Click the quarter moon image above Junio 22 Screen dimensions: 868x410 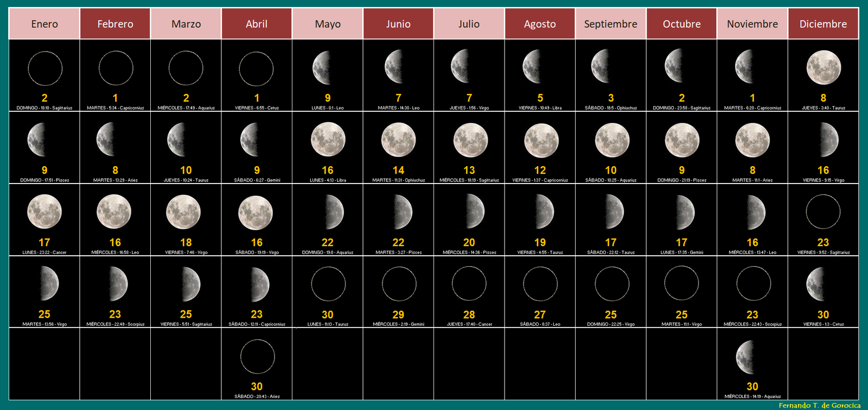pyautogui.click(x=401, y=212)
